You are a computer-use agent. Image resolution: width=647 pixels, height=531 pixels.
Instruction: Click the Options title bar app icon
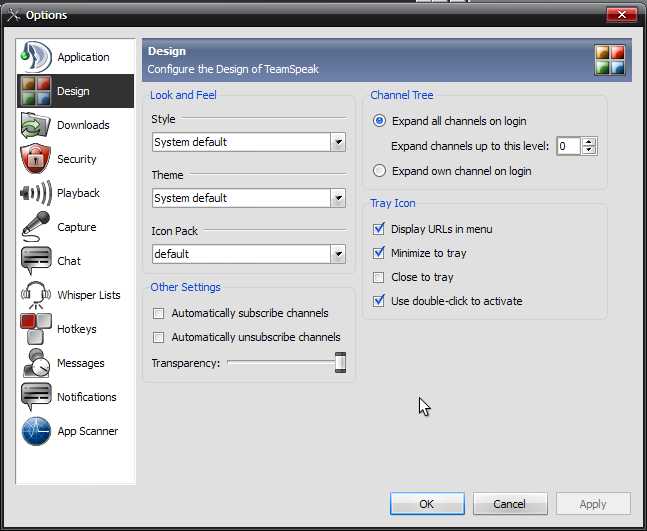13,15
